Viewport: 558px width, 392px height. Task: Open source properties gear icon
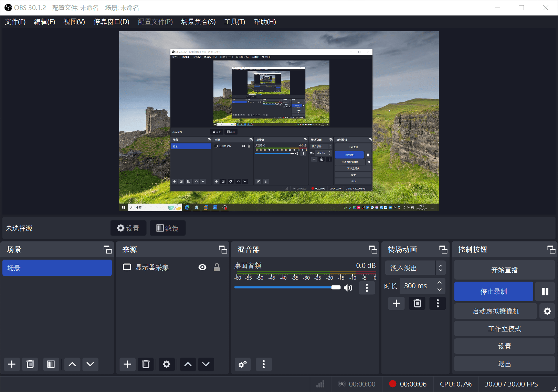(167, 364)
